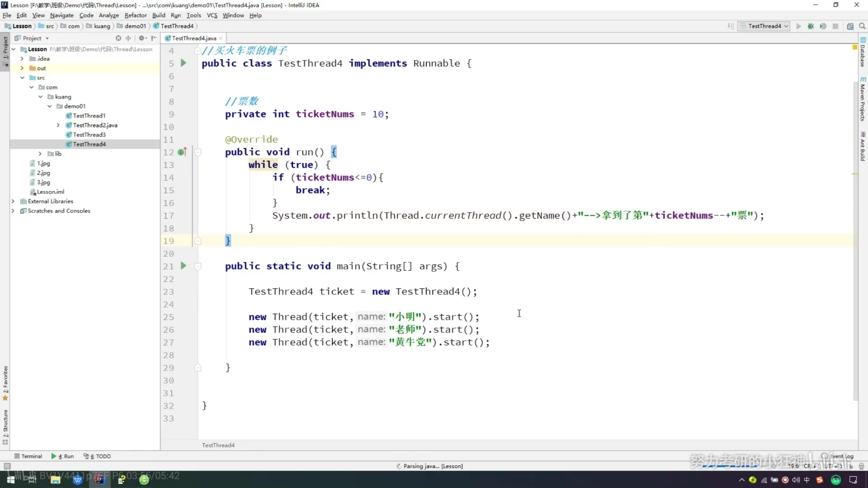Open the Refactor menu
The image size is (868, 488).
pyautogui.click(x=136, y=15)
